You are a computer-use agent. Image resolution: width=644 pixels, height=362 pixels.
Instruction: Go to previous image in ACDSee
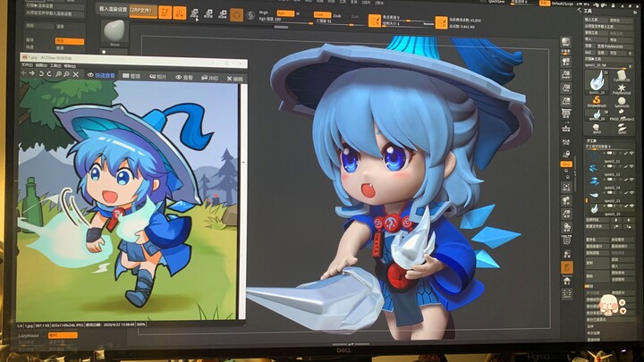click(x=24, y=73)
